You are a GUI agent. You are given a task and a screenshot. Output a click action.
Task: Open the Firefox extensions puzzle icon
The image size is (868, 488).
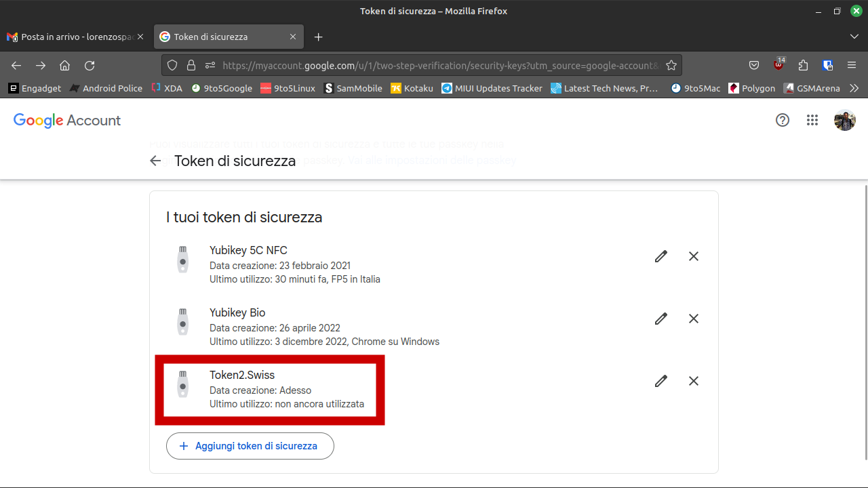(803, 65)
